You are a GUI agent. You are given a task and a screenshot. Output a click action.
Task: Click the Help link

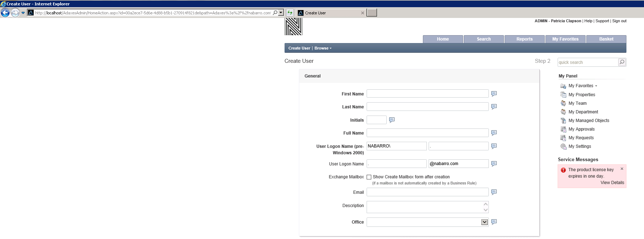coord(588,21)
